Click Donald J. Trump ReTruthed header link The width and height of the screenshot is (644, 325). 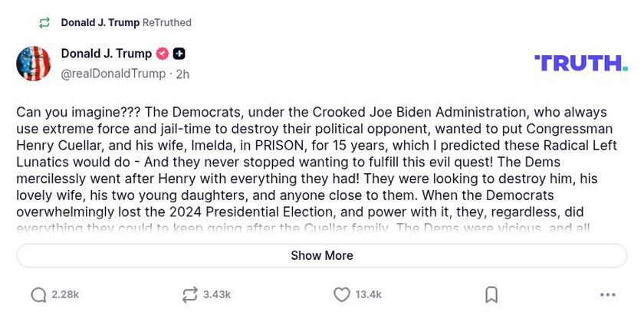coord(100,23)
